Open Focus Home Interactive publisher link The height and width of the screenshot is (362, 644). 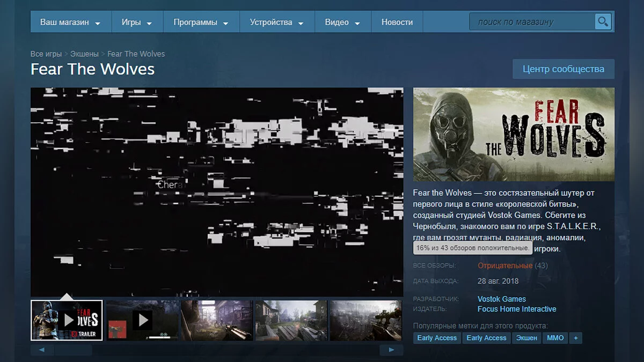[516, 309]
